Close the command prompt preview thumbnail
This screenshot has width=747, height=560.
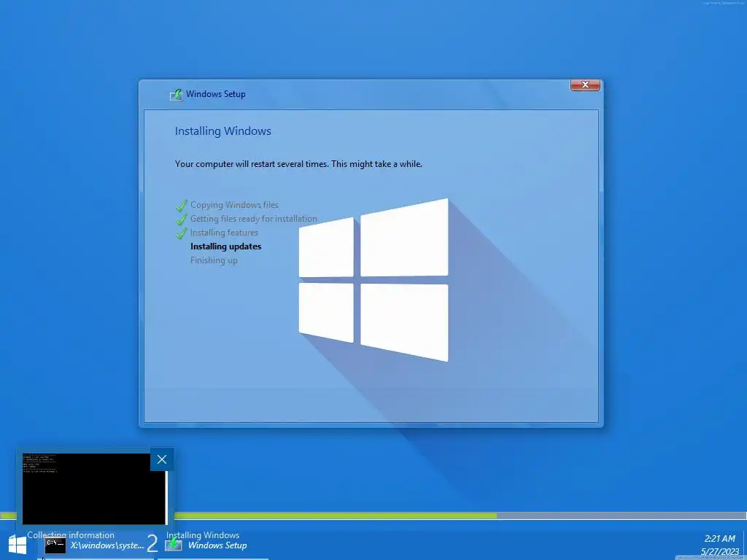[162, 459]
